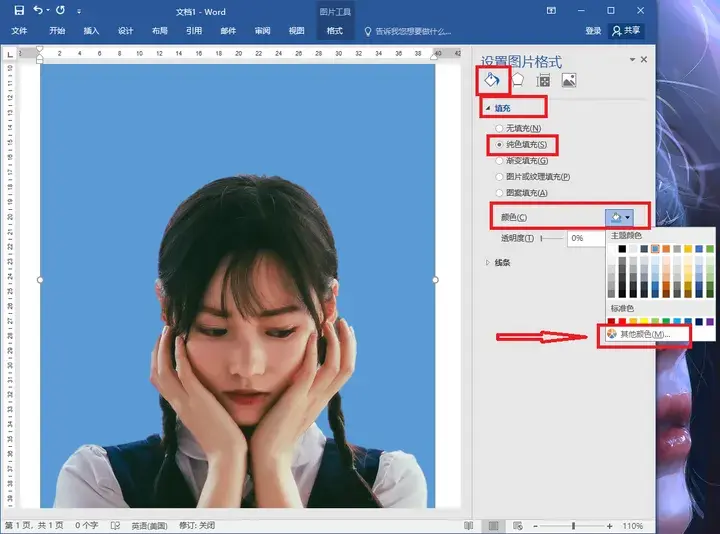Click the Redo icon in title bar
Screen dimensions: 720x534
click(x=60, y=11)
